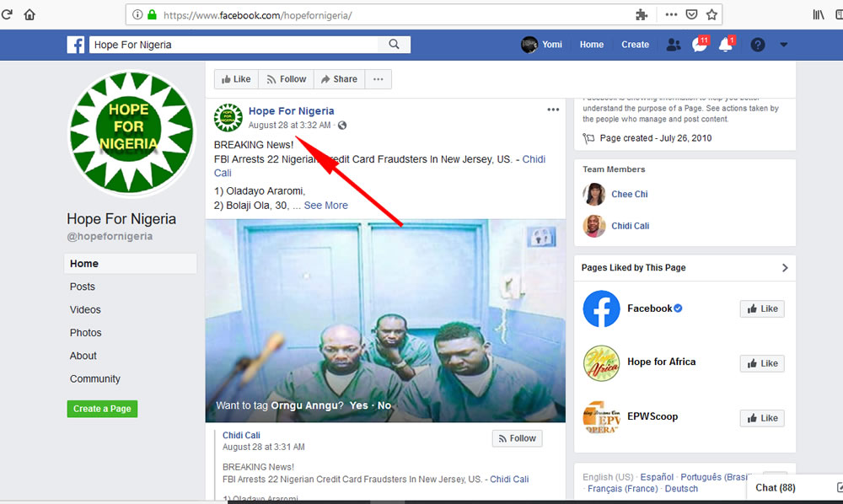Open the post's jail cell photo
The width and height of the screenshot is (843, 504).
click(385, 320)
